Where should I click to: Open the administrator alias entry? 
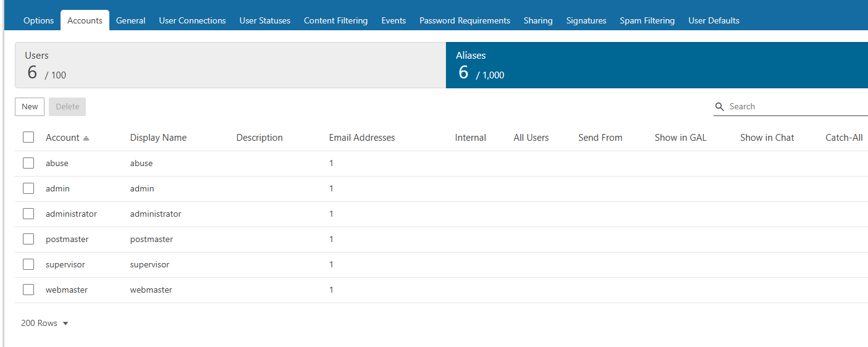coord(71,214)
